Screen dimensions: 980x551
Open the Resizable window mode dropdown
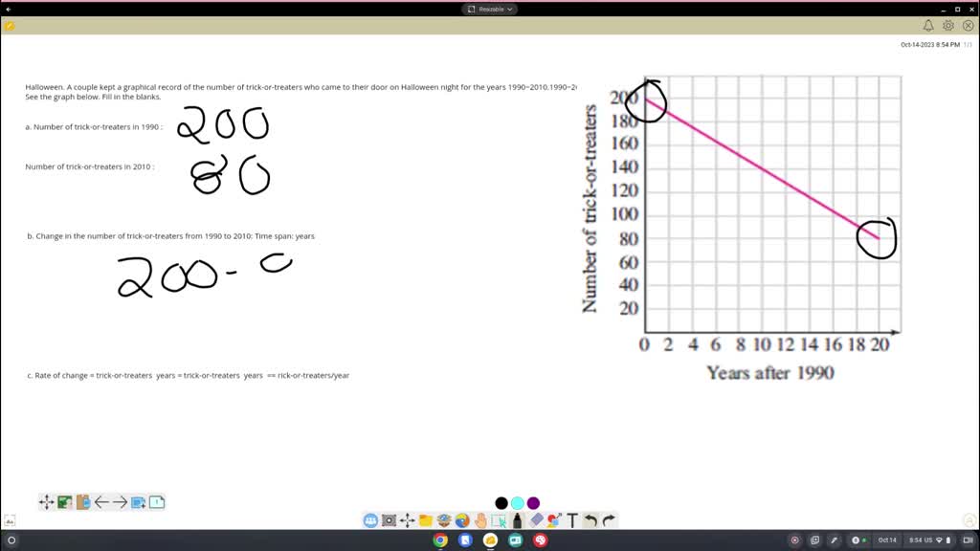point(489,9)
